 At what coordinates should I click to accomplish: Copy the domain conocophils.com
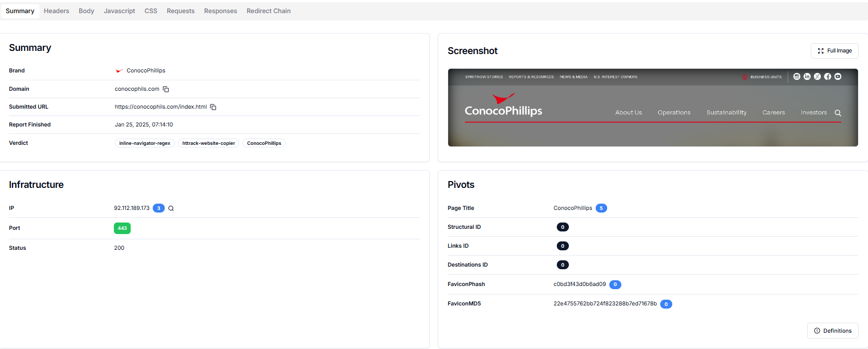(166, 89)
